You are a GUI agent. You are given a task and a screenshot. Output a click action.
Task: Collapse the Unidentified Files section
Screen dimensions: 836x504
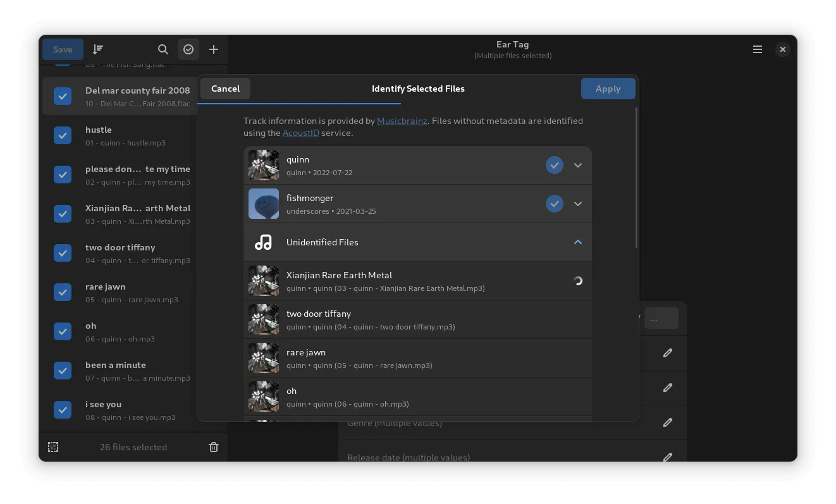pos(577,242)
